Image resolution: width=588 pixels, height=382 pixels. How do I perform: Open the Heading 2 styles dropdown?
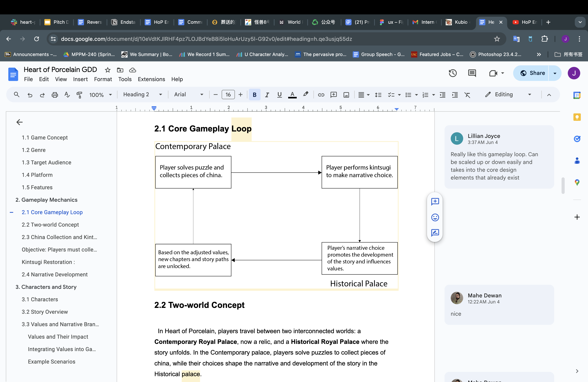[x=143, y=94]
